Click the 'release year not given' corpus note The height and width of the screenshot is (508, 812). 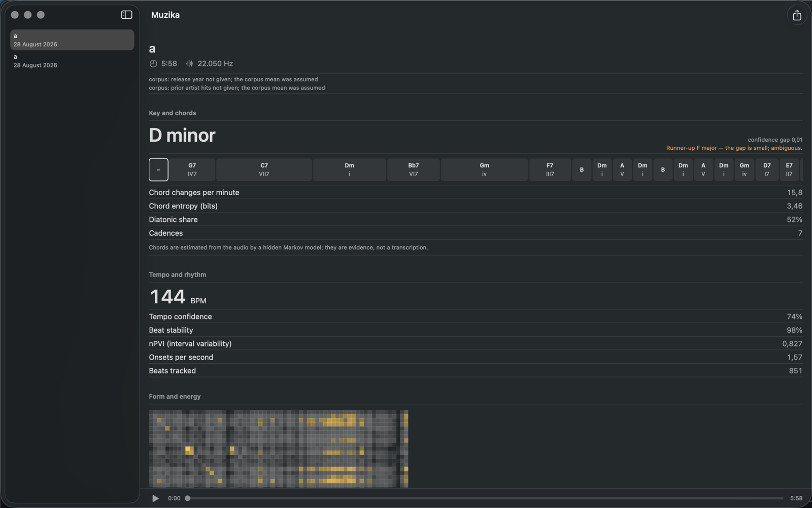pos(233,79)
